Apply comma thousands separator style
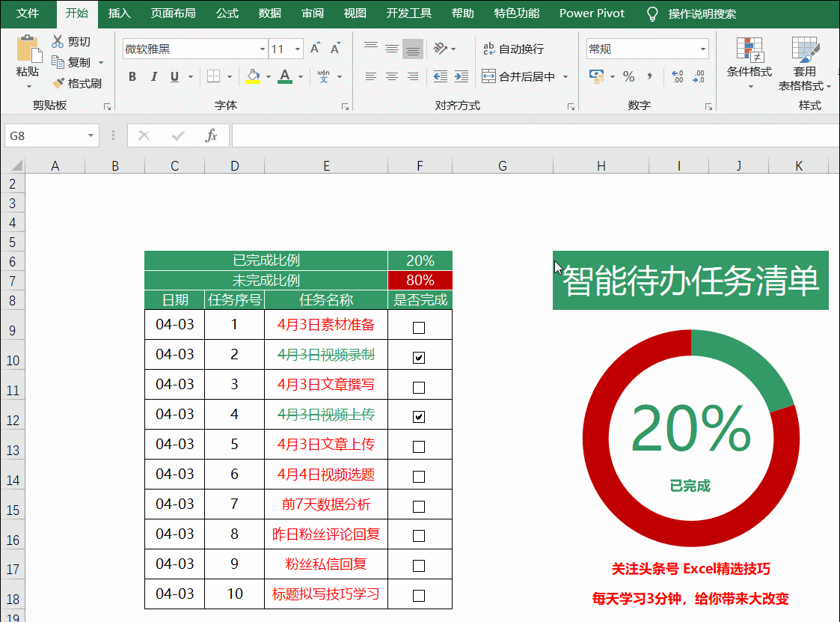 650,76
